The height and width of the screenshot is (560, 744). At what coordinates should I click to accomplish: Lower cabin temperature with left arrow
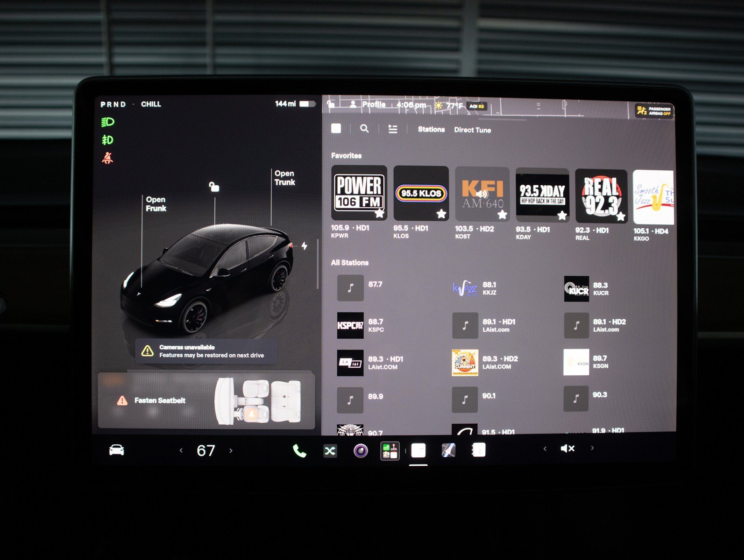click(181, 450)
